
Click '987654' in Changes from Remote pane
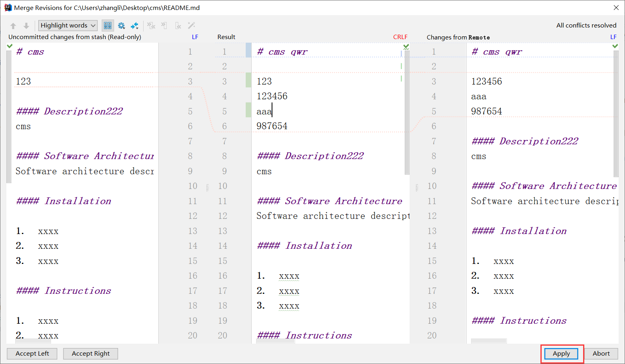pos(487,111)
